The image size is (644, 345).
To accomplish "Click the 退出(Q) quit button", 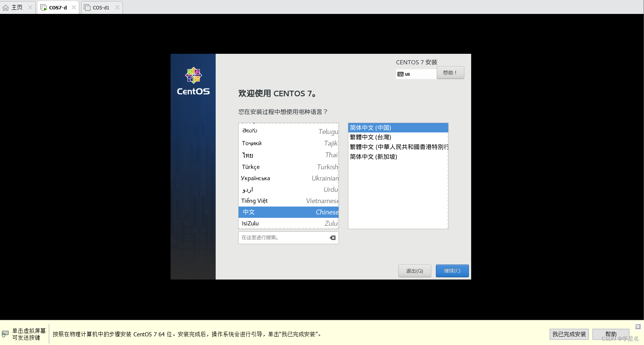I will pyautogui.click(x=414, y=271).
